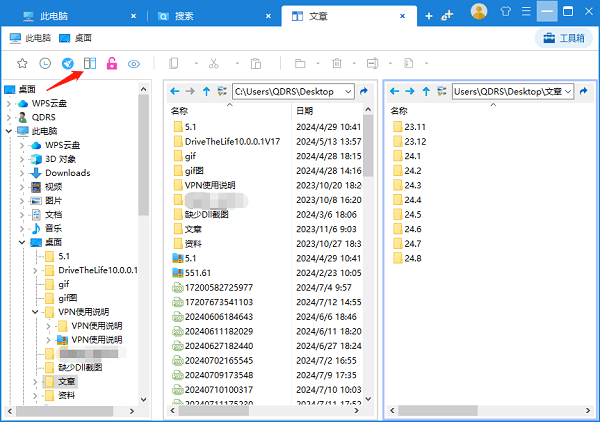Open the 工具箱 toolbox button

click(562, 38)
